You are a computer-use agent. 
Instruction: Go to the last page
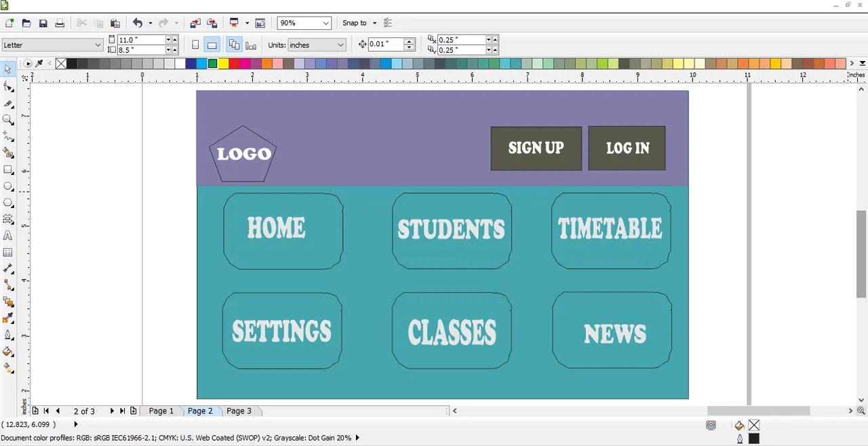(123, 411)
